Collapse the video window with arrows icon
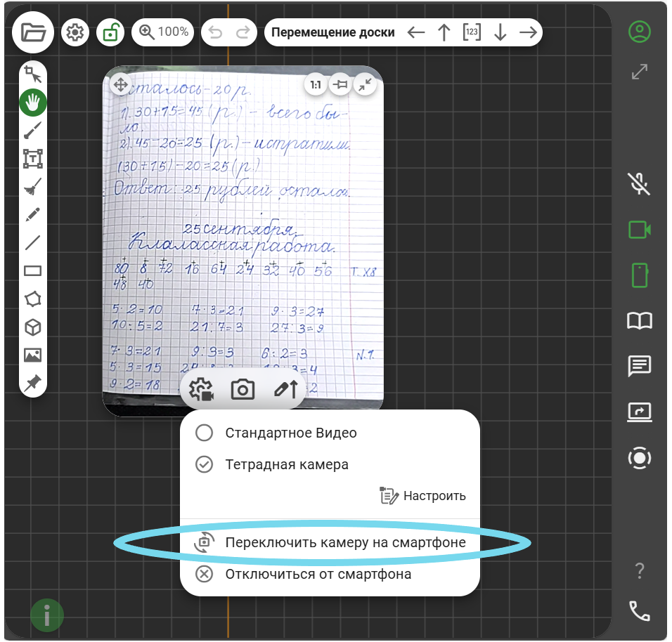 [x=363, y=85]
